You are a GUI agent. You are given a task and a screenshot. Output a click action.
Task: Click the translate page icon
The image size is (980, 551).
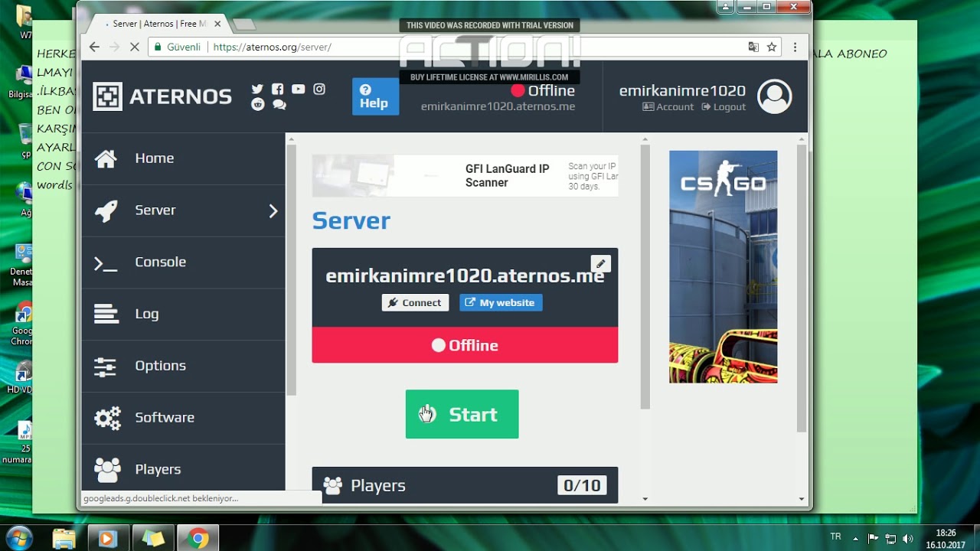pyautogui.click(x=753, y=47)
